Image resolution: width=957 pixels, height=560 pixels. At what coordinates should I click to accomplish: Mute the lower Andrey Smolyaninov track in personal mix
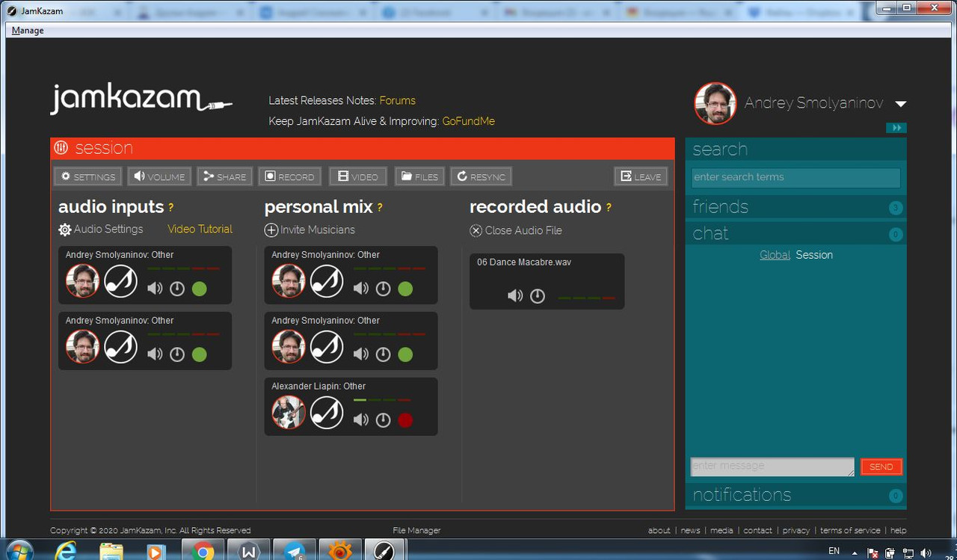tap(361, 354)
